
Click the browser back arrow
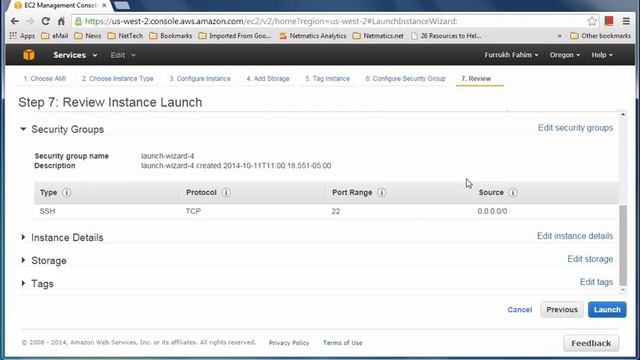[15, 21]
